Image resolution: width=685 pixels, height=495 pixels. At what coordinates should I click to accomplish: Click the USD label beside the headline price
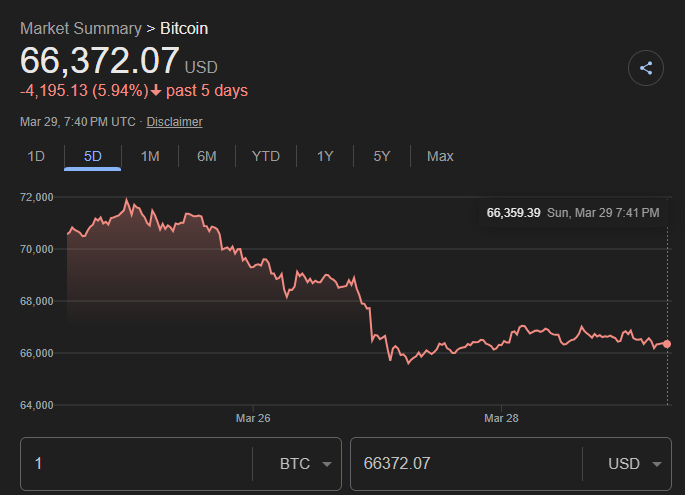tap(201, 68)
